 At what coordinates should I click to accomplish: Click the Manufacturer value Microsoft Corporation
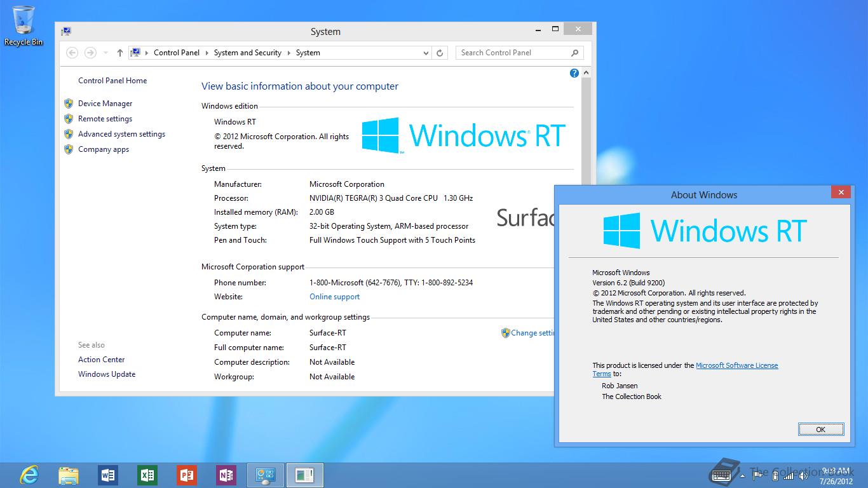click(347, 184)
